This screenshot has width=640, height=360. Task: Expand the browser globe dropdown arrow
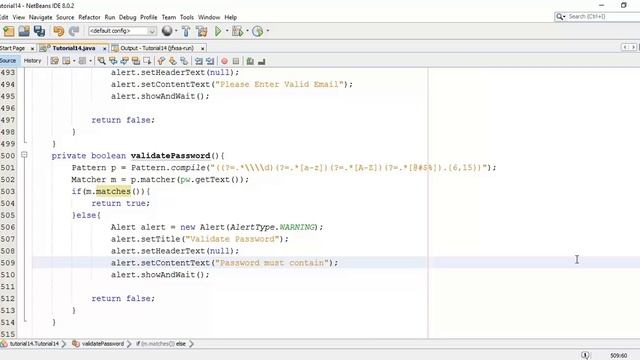(x=176, y=31)
